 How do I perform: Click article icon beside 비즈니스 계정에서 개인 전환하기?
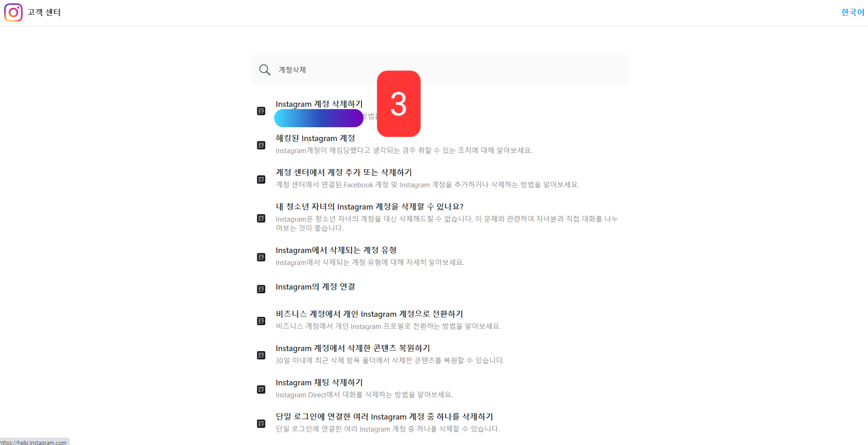point(261,321)
